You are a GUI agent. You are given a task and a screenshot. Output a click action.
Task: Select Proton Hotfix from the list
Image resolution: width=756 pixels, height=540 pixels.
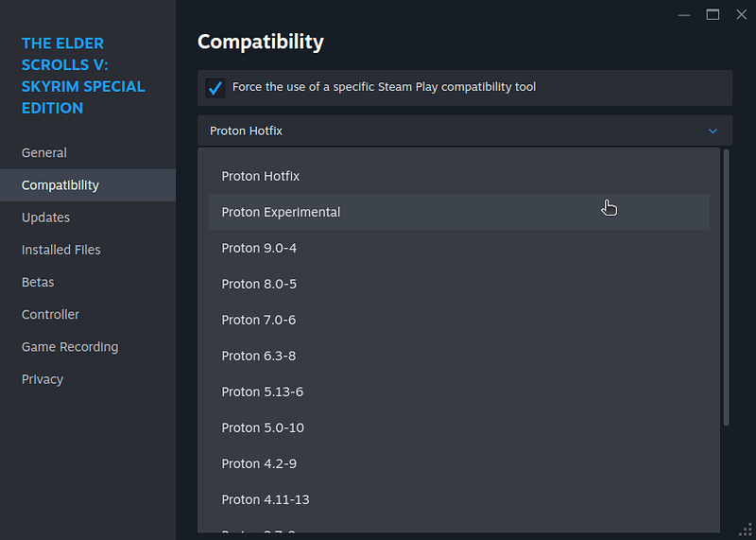point(458,176)
